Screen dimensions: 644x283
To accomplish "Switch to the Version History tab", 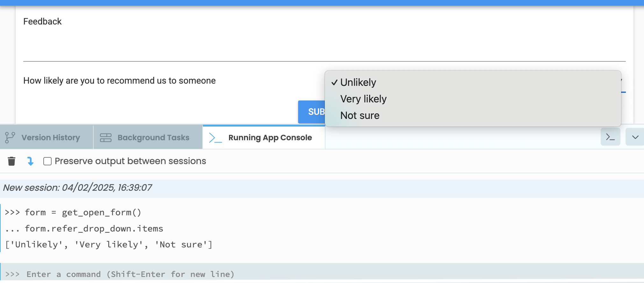I will point(51,138).
